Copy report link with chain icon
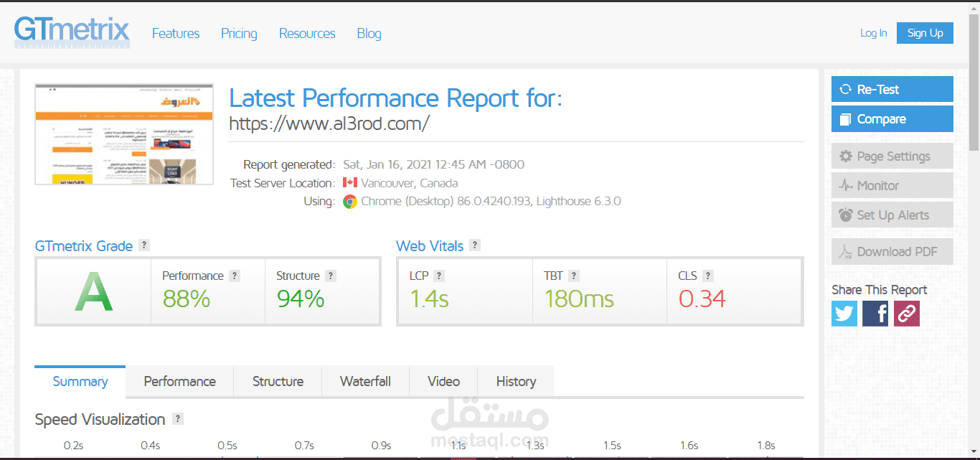 point(906,314)
